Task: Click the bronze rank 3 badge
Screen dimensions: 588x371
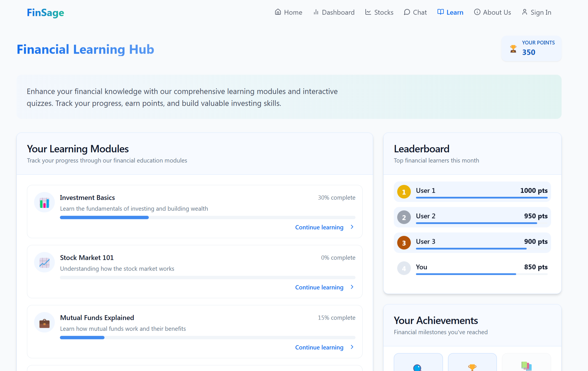Action: tap(404, 243)
